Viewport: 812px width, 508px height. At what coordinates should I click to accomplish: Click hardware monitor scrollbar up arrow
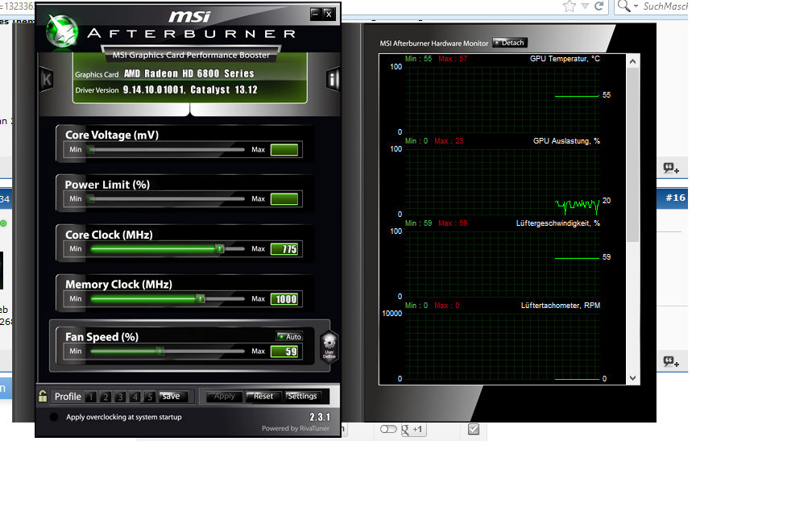click(x=632, y=61)
